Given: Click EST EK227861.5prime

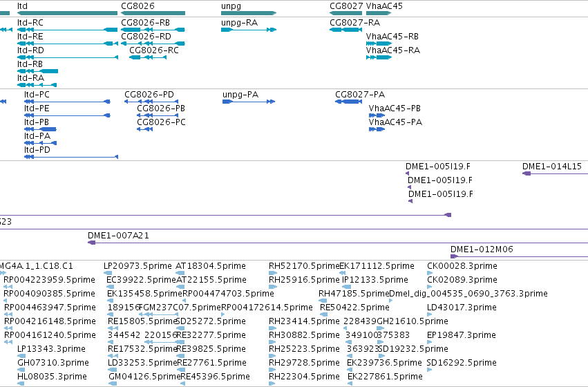Looking at the screenshot, I should pyautogui.click(x=385, y=377).
